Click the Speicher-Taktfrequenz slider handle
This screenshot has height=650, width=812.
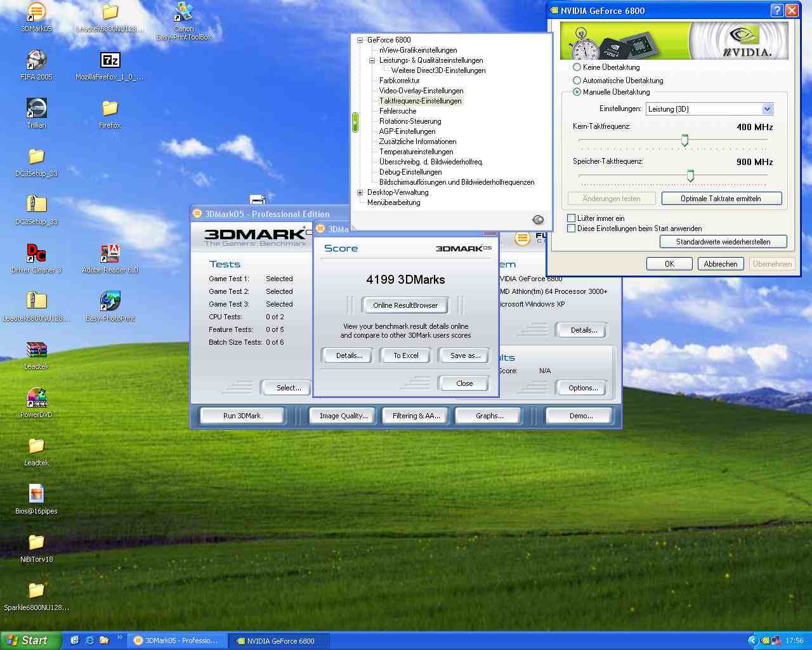pos(690,175)
